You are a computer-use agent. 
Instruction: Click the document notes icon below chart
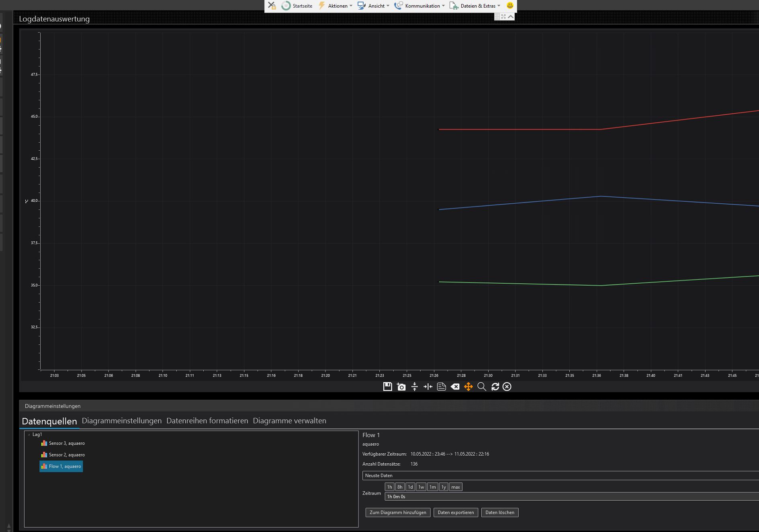tap(441, 387)
